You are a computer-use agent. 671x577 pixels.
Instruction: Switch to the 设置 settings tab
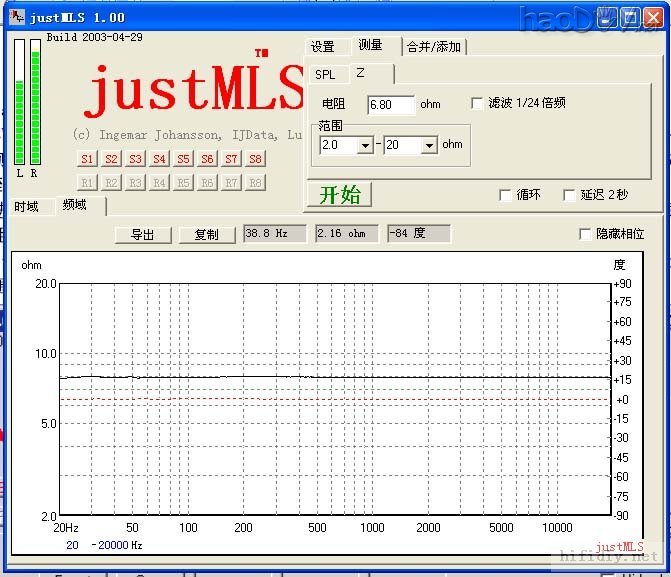(x=322, y=47)
